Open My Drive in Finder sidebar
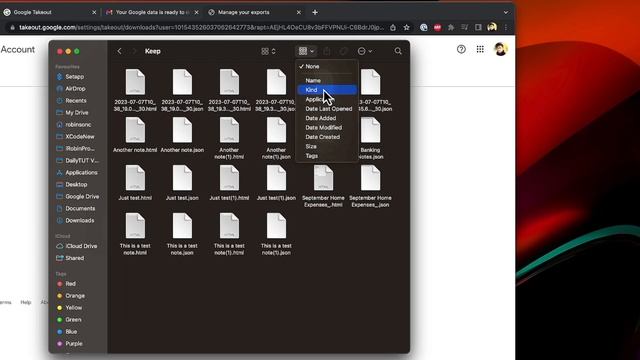Viewport: 640px width, 360px height. click(x=77, y=112)
